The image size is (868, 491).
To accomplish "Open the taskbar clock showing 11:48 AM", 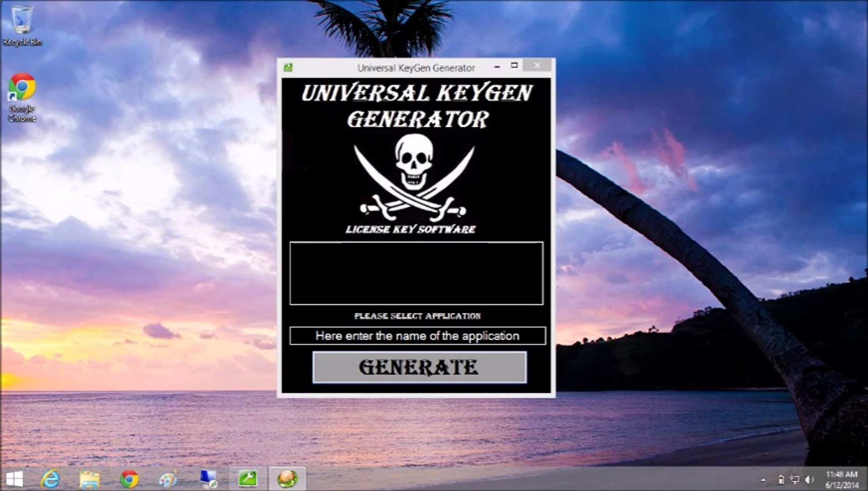I will (x=842, y=480).
